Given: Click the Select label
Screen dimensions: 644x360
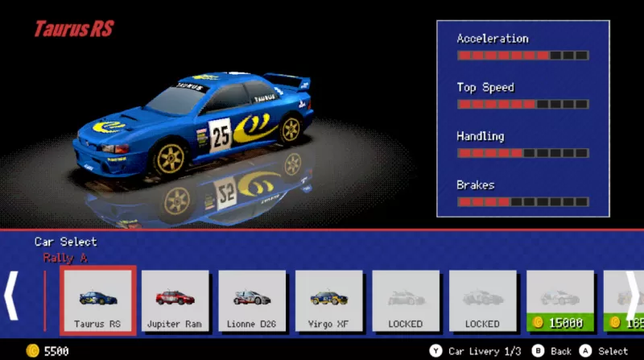Looking at the screenshot, I should [x=613, y=351].
